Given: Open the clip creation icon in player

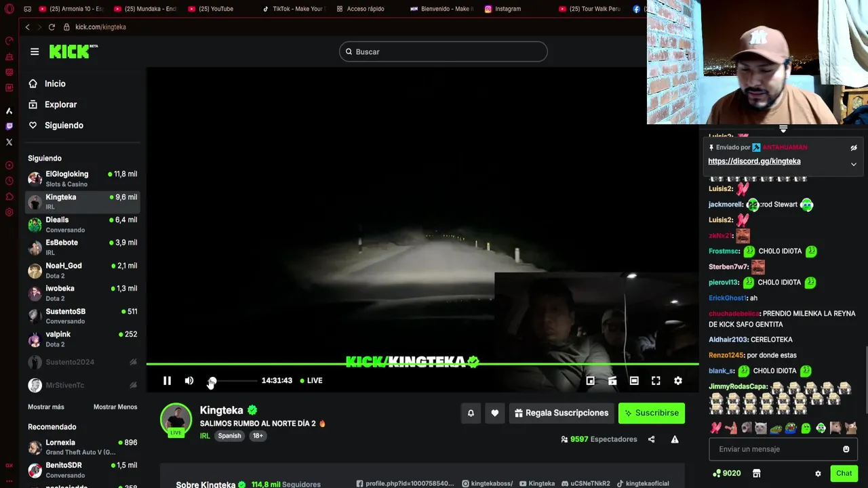Looking at the screenshot, I should point(612,381).
